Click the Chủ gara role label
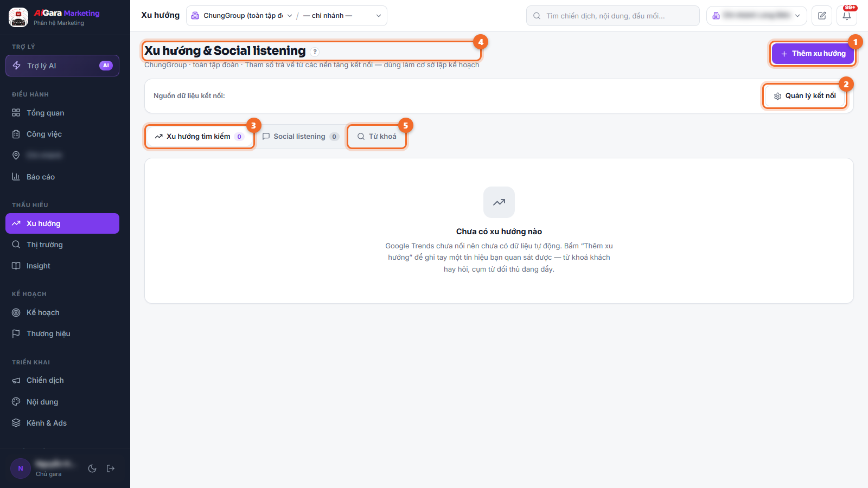 pos(49,474)
